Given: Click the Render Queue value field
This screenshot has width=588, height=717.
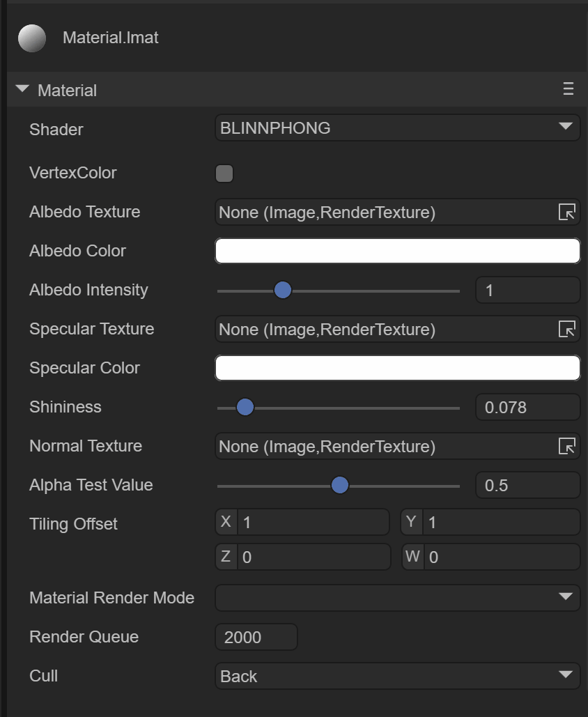Looking at the screenshot, I should [256, 637].
